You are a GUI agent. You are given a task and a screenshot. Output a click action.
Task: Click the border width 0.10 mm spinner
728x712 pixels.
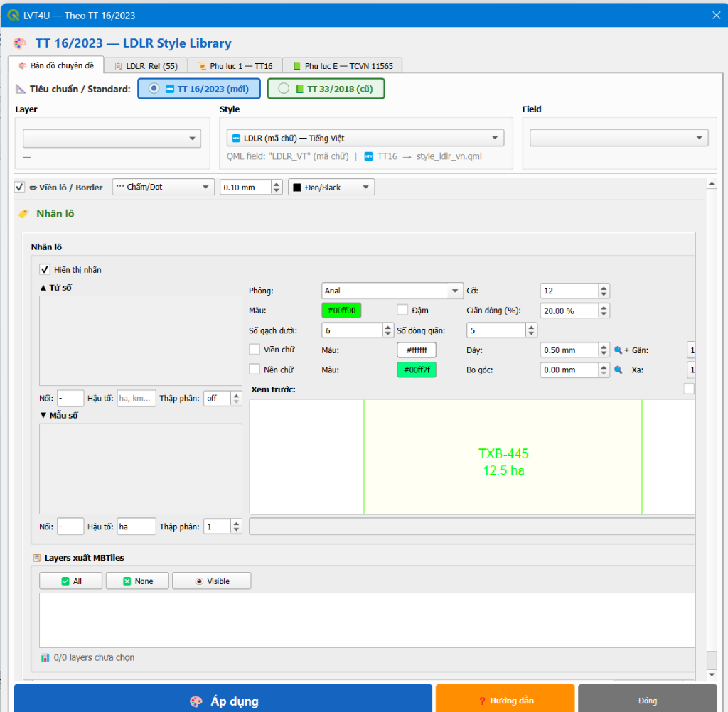click(251, 188)
